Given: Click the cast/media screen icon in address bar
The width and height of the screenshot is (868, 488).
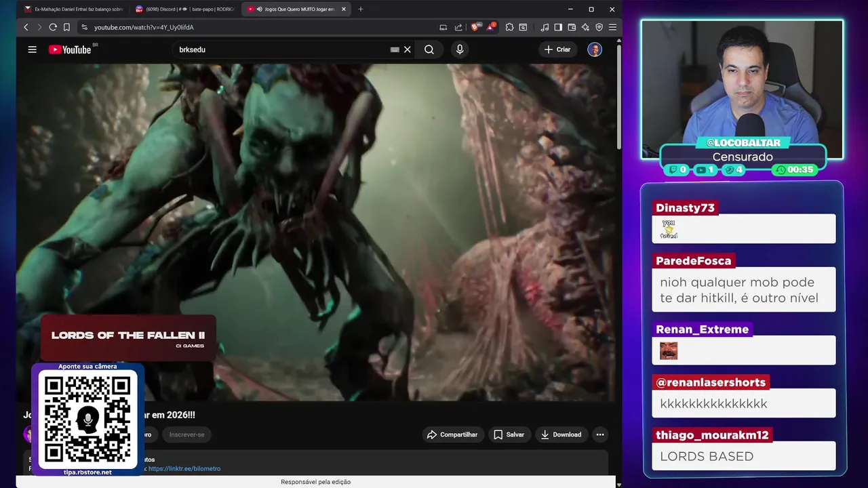Looking at the screenshot, I should (443, 27).
